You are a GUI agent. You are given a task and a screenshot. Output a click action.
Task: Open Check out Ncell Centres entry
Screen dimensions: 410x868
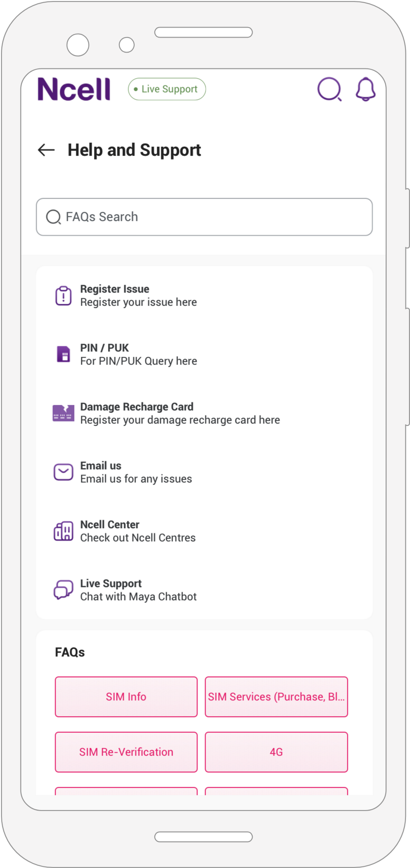tap(204, 531)
